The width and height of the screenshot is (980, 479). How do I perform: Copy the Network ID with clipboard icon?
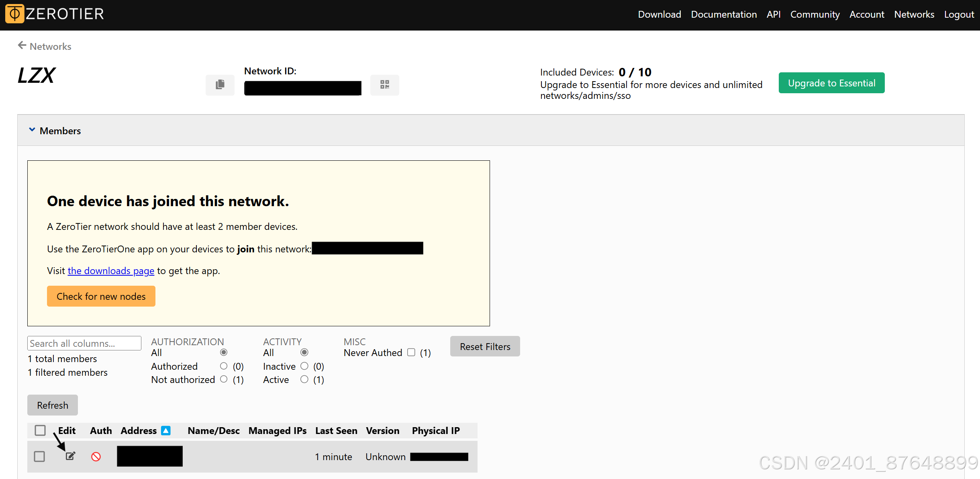[220, 85]
